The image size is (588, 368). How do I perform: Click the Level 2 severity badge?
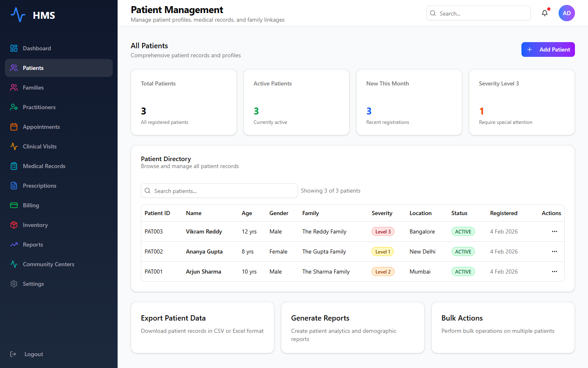click(383, 272)
